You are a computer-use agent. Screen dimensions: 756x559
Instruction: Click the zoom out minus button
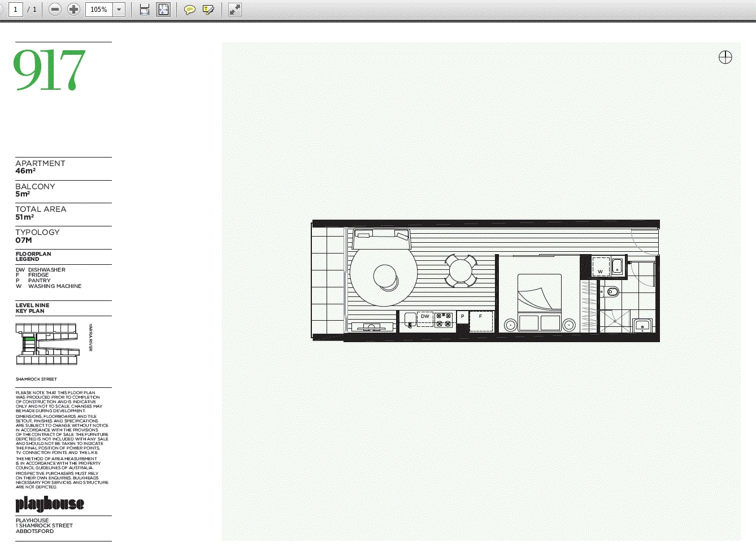pyautogui.click(x=55, y=10)
